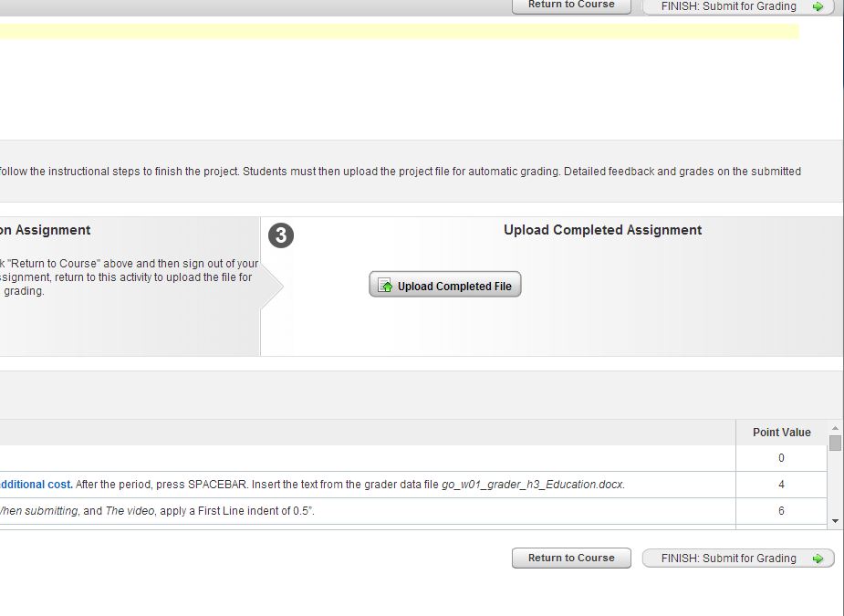Click the Point Value column header
This screenshot has width=844, height=616.
tap(781, 433)
